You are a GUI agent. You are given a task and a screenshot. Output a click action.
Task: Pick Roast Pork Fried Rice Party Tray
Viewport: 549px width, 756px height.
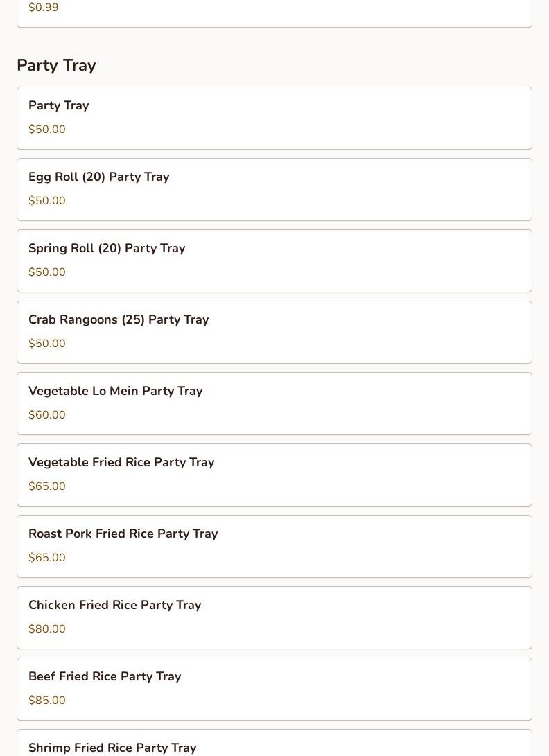coord(274,546)
